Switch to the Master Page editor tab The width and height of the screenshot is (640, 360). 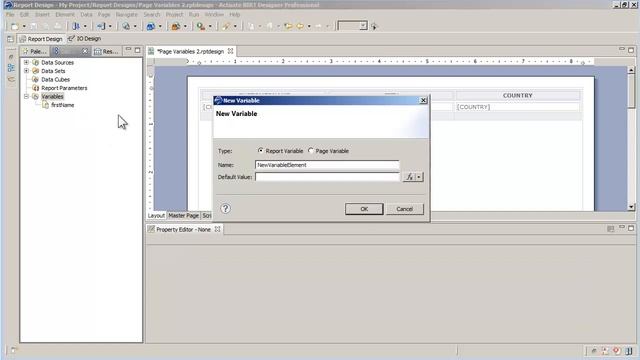[x=183, y=216]
